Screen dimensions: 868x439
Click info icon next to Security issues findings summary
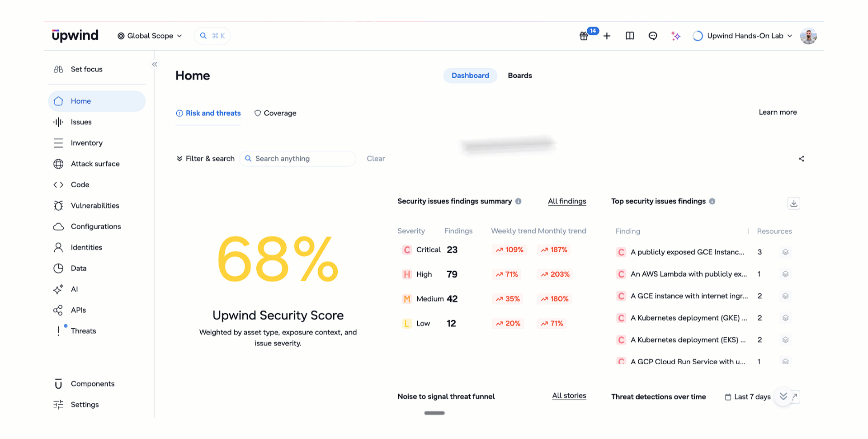tap(519, 201)
